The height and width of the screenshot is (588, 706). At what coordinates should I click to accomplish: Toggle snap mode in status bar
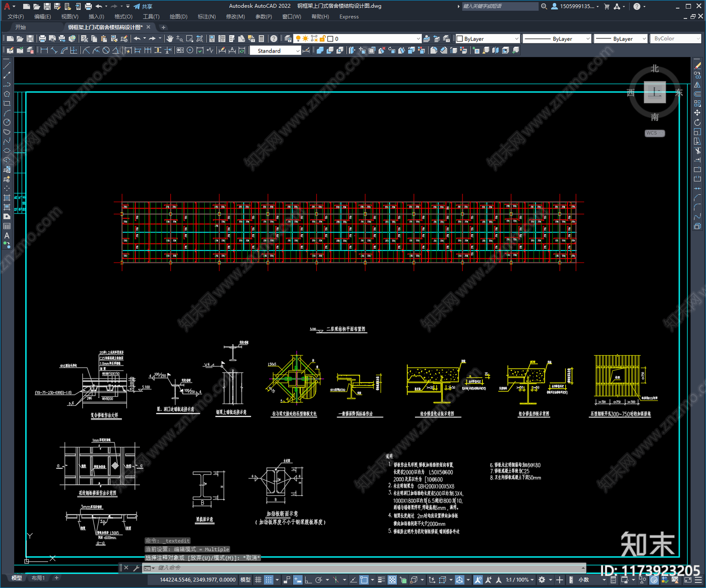click(268, 580)
